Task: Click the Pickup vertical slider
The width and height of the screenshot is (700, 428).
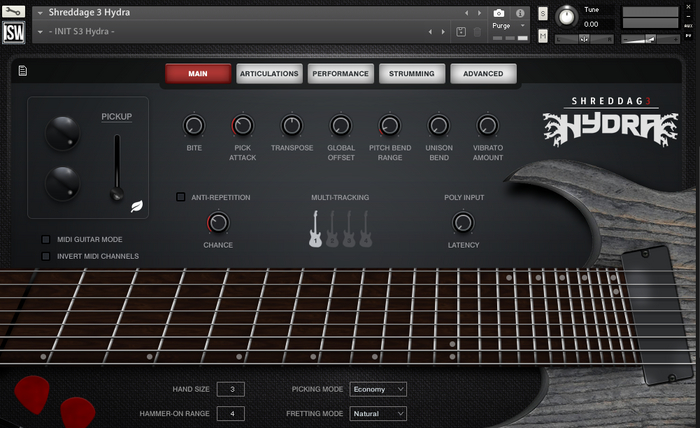Action: [x=117, y=166]
